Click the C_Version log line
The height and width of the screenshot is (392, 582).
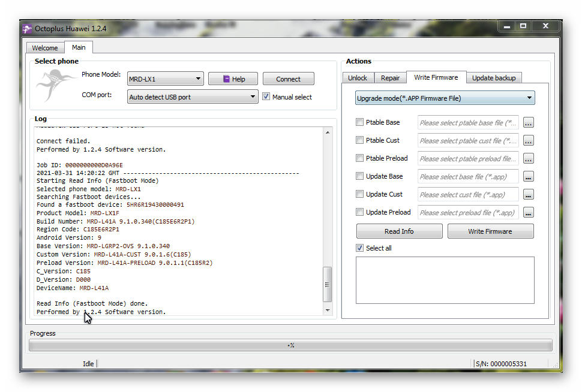point(64,271)
